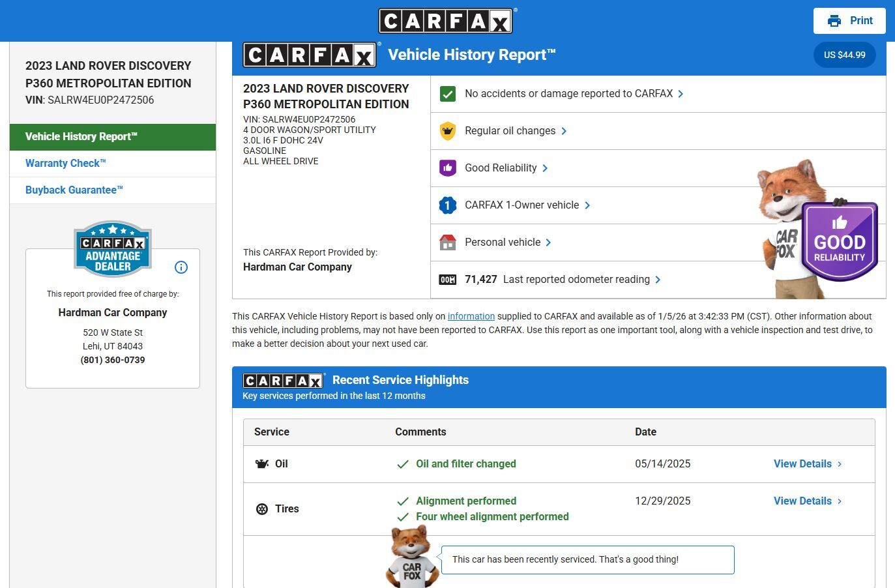895x588 pixels.
Task: Click the yellow oil changes shield icon
Action: coord(447,131)
